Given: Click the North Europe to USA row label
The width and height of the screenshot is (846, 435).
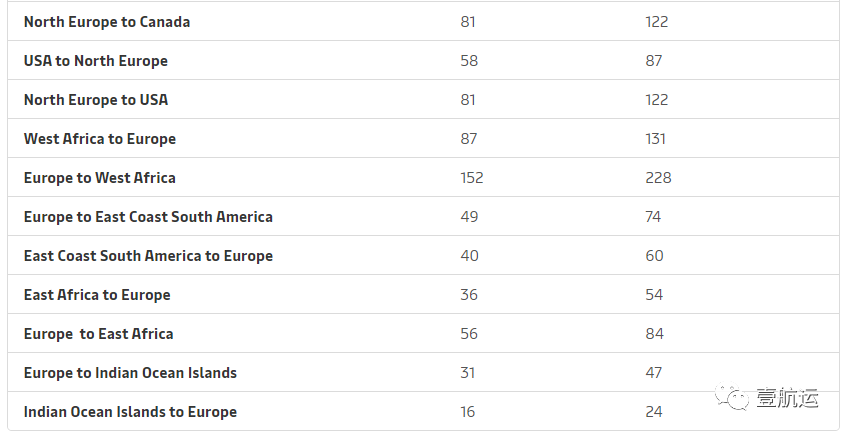Looking at the screenshot, I should (95, 100).
